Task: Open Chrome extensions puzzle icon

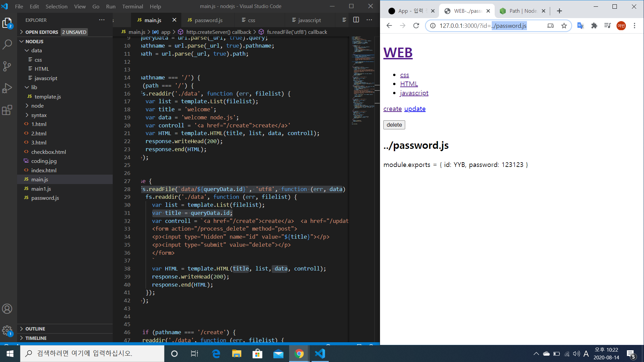Action: (x=594, y=25)
